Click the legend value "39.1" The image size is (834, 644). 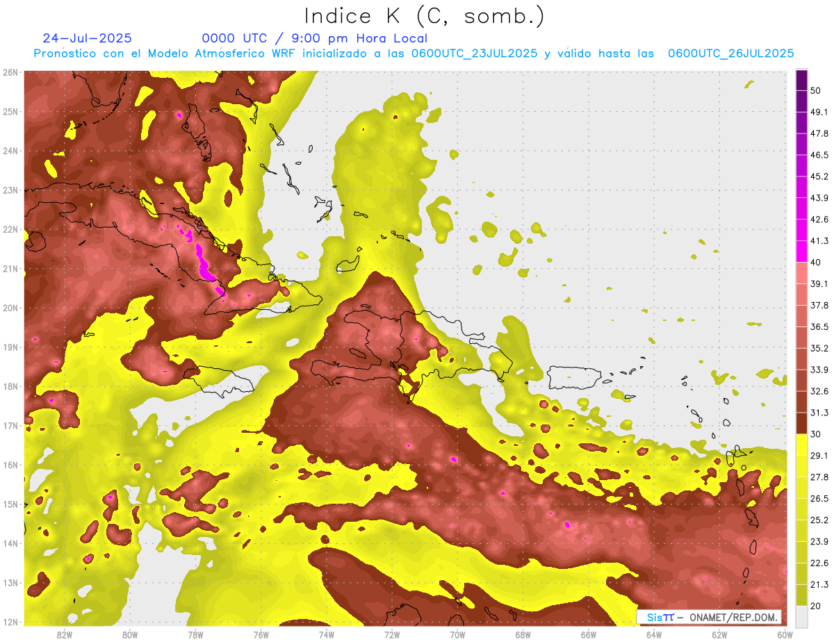tap(819, 283)
